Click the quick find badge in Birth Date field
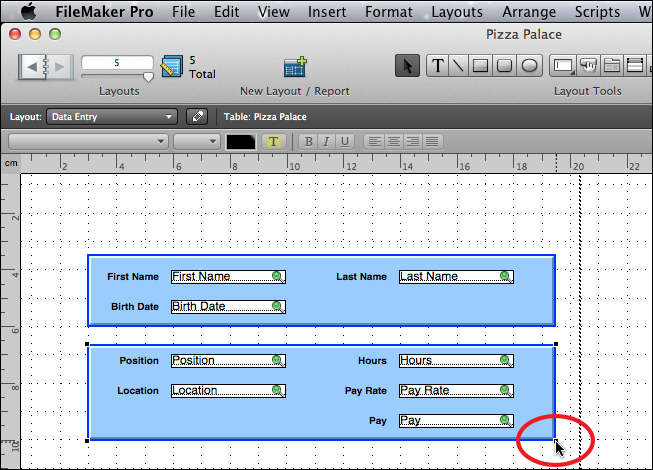Viewport: 653px width, 470px height. (278, 307)
